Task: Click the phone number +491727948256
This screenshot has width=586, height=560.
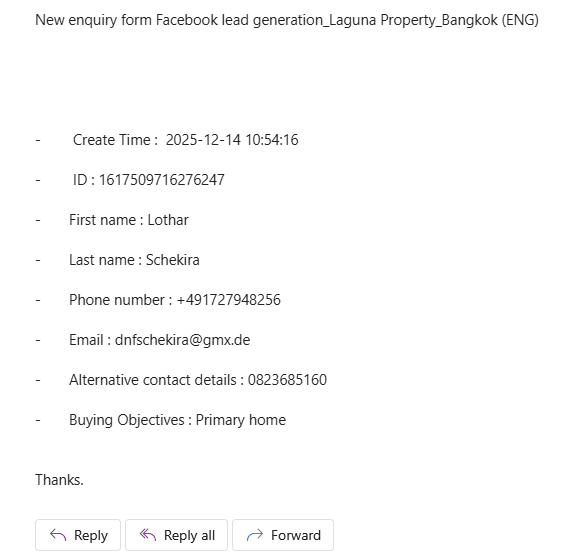Action: [228, 300]
